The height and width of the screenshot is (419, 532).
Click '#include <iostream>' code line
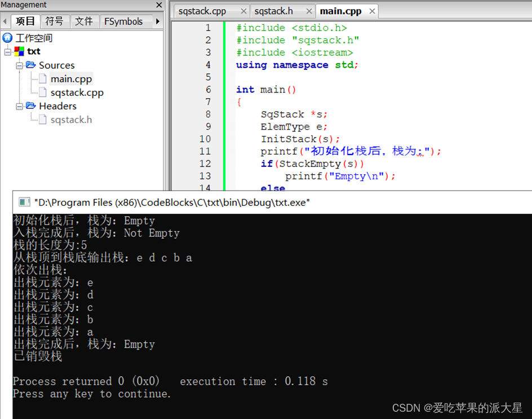(x=295, y=52)
